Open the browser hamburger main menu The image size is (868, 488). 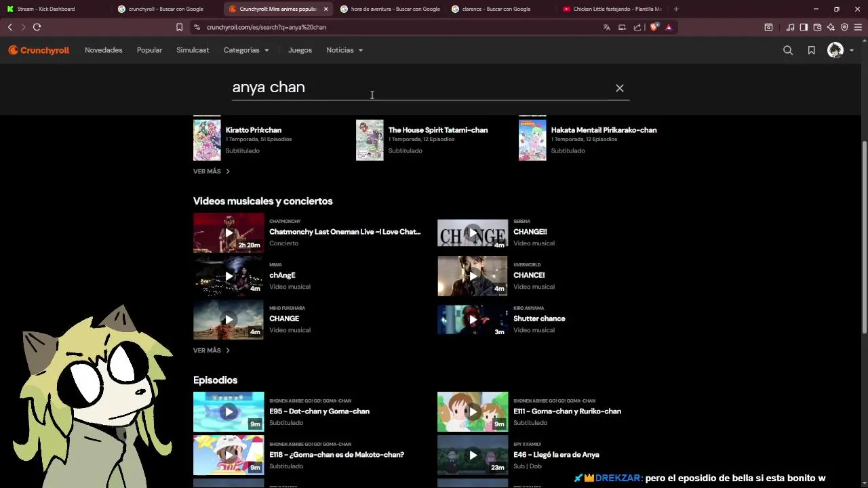[858, 27]
